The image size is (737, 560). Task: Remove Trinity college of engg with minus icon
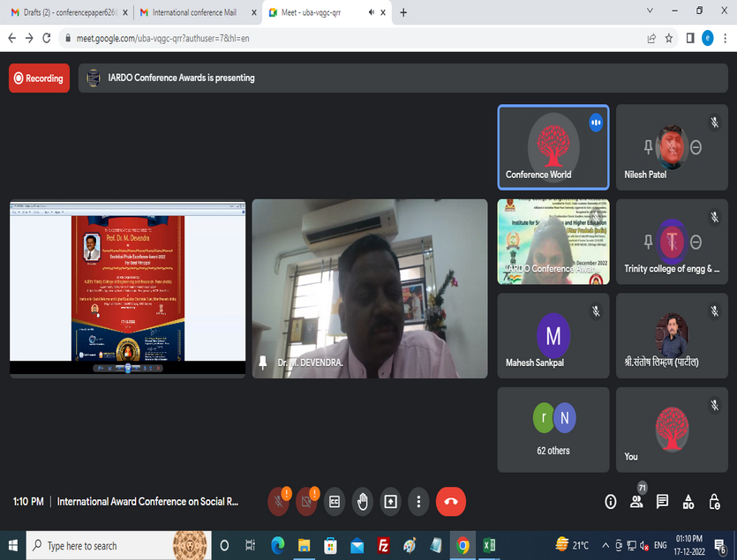(x=696, y=242)
